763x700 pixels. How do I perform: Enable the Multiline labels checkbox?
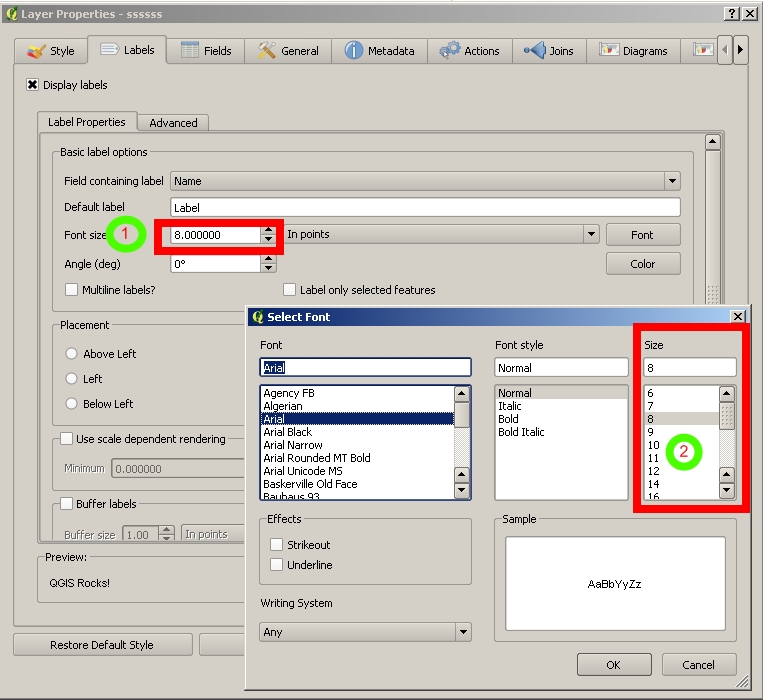72,290
